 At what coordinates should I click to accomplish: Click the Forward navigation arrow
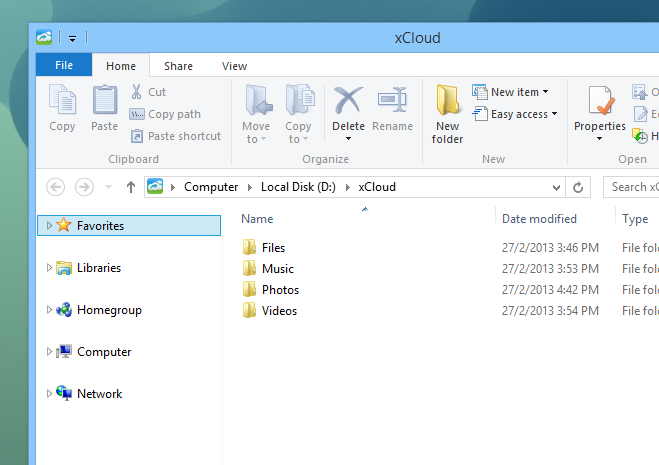[x=84, y=187]
